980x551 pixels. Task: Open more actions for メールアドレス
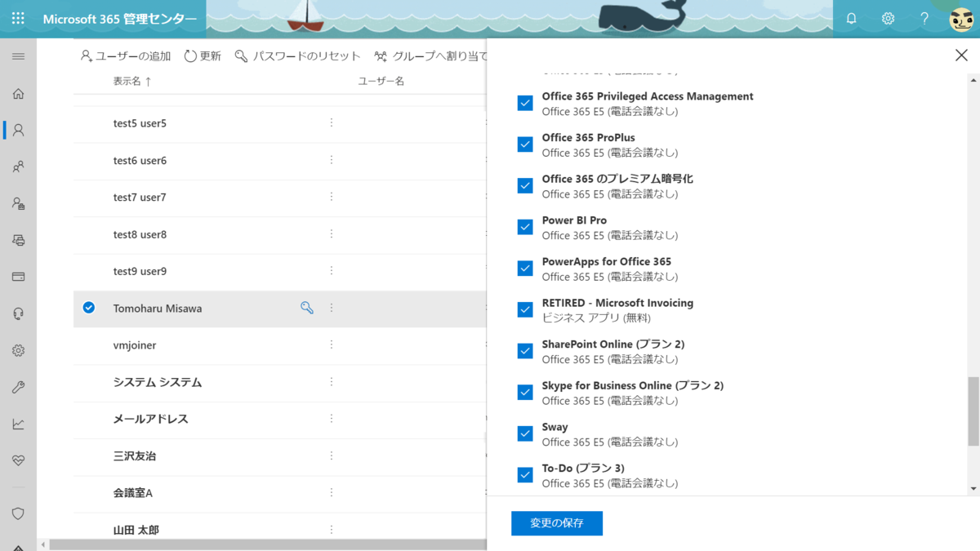point(332,419)
